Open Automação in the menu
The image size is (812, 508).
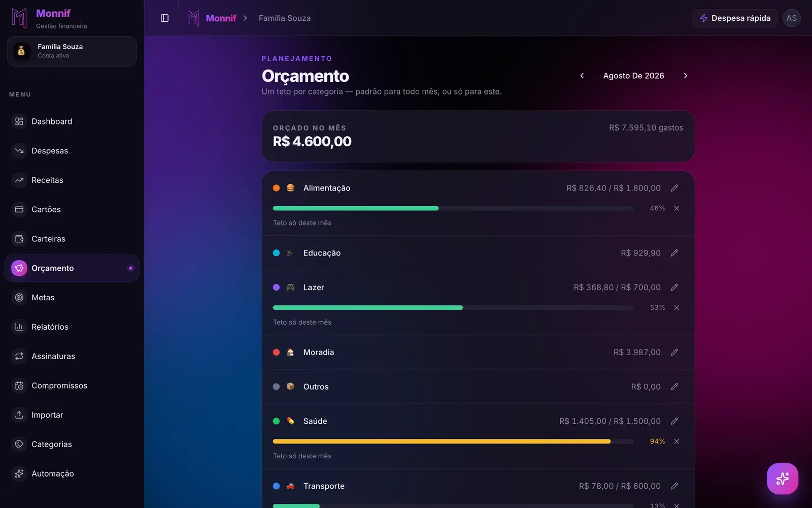72,473
